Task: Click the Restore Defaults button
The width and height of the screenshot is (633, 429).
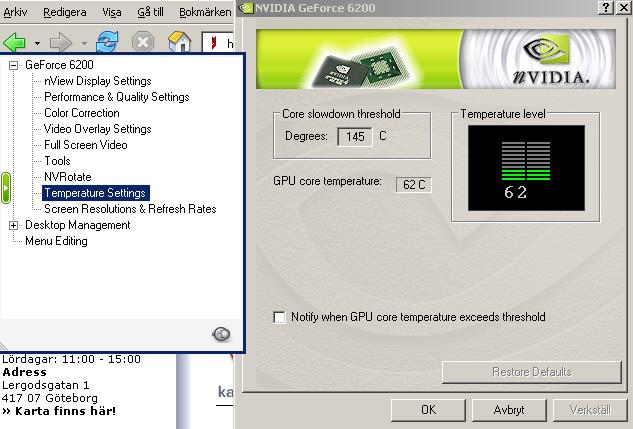Action: [x=532, y=372]
